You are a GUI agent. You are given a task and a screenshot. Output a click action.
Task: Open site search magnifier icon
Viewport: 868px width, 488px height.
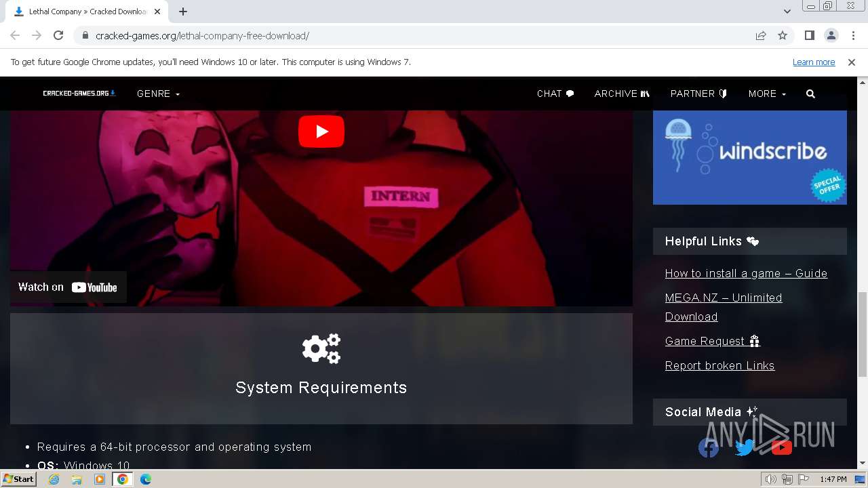click(x=810, y=94)
